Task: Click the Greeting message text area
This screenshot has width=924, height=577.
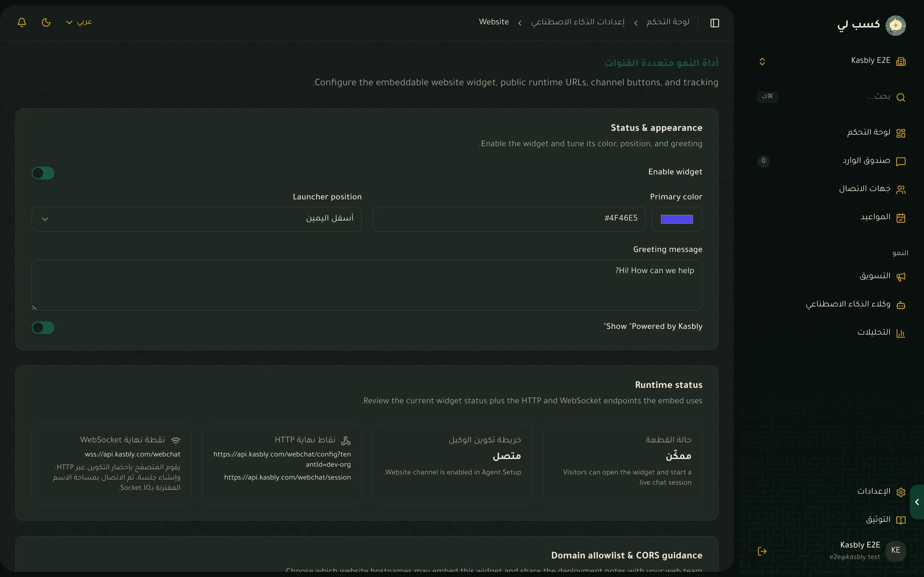Action: 367,285
